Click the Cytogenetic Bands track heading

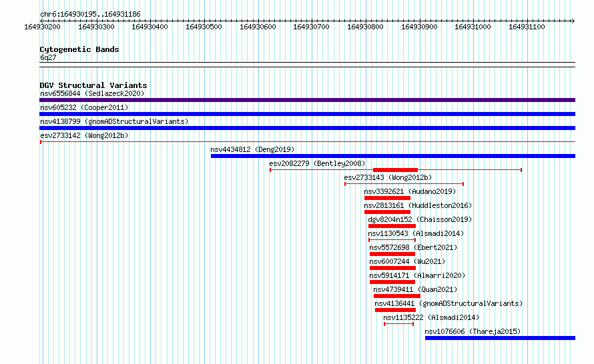click(79, 49)
